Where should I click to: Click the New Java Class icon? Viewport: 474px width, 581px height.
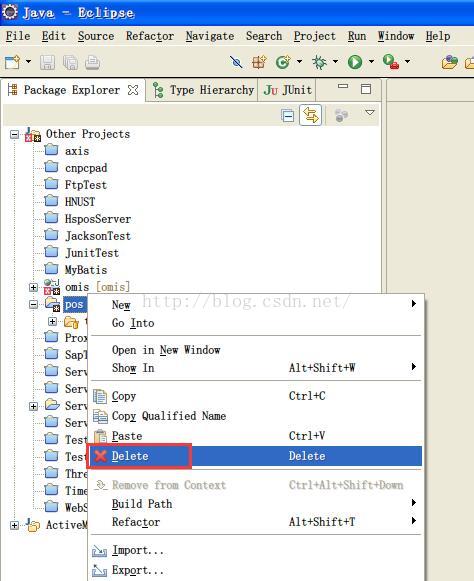point(283,62)
